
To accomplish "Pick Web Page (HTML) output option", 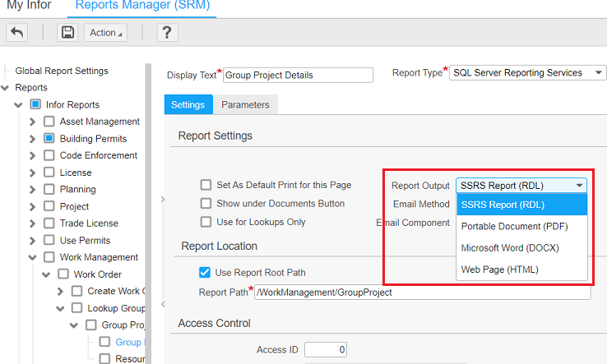I will pos(500,270).
